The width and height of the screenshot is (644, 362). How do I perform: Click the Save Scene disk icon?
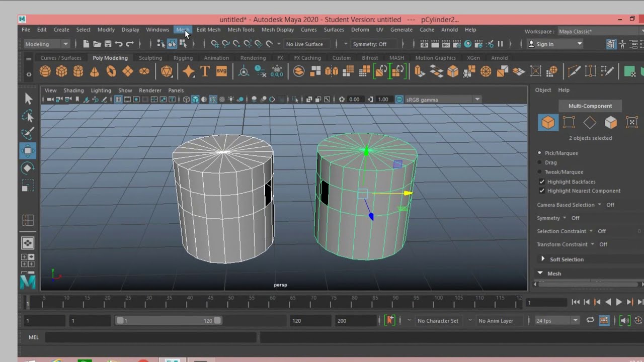[x=108, y=44]
